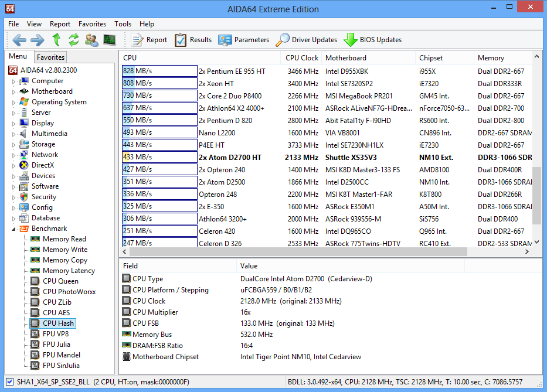Sort by the CPU Clock column header

[302, 58]
